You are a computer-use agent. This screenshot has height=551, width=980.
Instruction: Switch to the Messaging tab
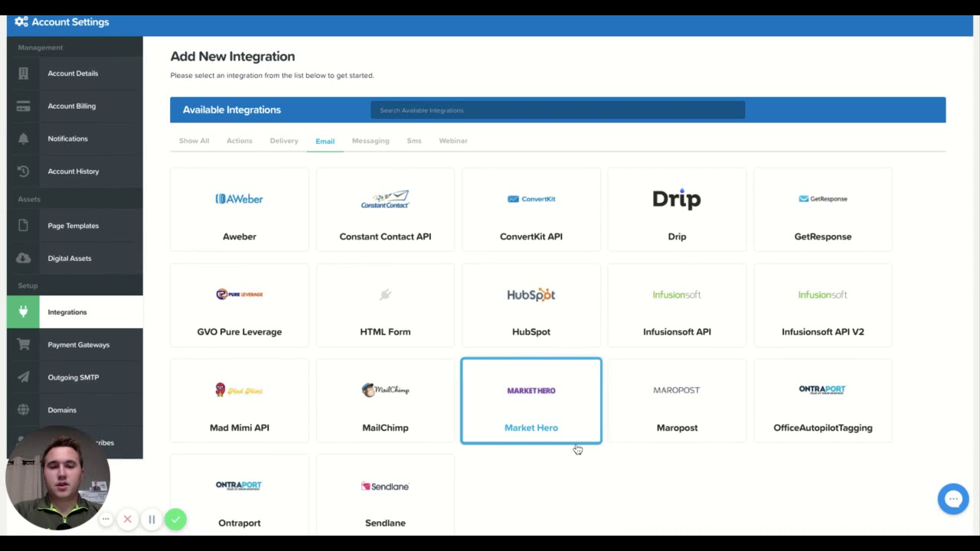pyautogui.click(x=371, y=141)
